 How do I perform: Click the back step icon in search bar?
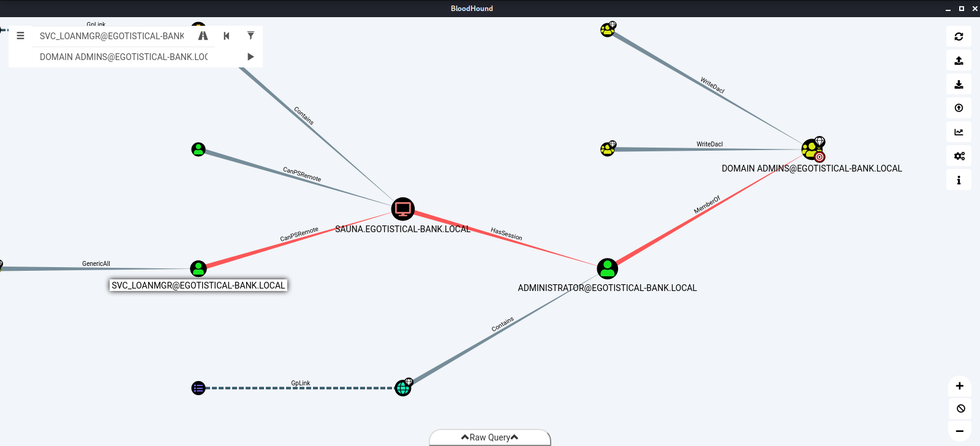click(227, 36)
